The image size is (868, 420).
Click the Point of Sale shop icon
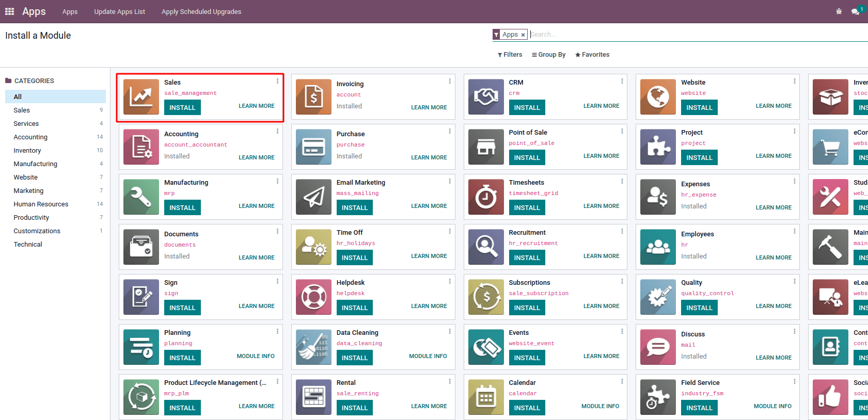(x=486, y=147)
